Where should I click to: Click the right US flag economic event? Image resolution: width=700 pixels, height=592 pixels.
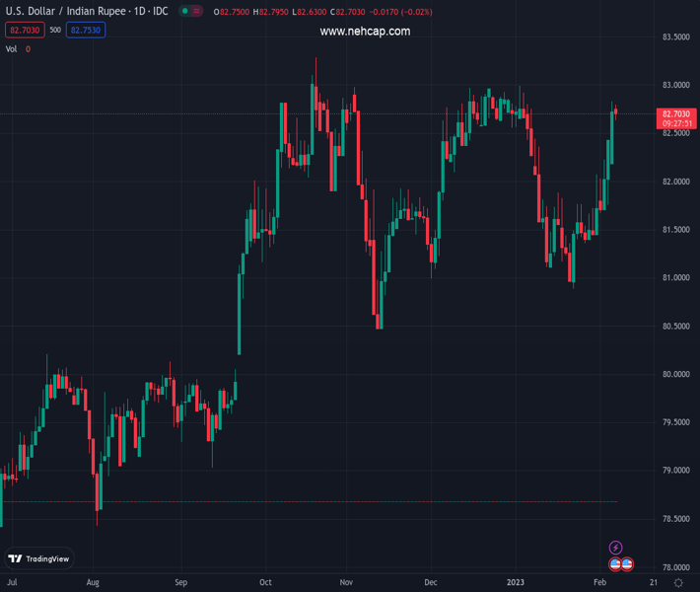point(627,564)
